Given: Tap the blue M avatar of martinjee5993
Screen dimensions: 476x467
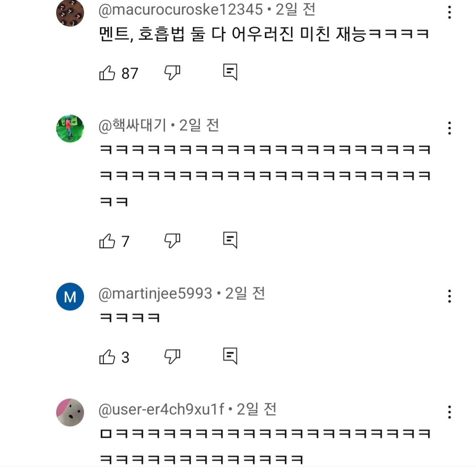Looking at the screenshot, I should (70, 296).
